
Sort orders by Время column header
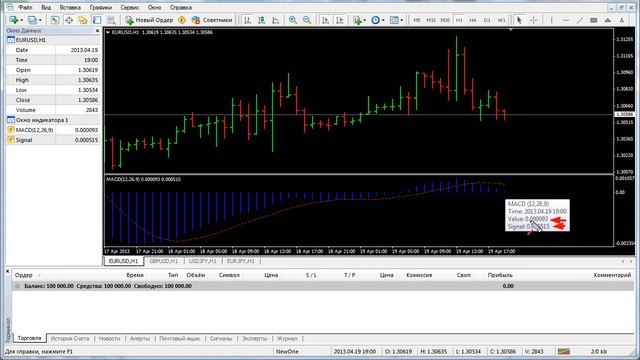click(x=135, y=275)
